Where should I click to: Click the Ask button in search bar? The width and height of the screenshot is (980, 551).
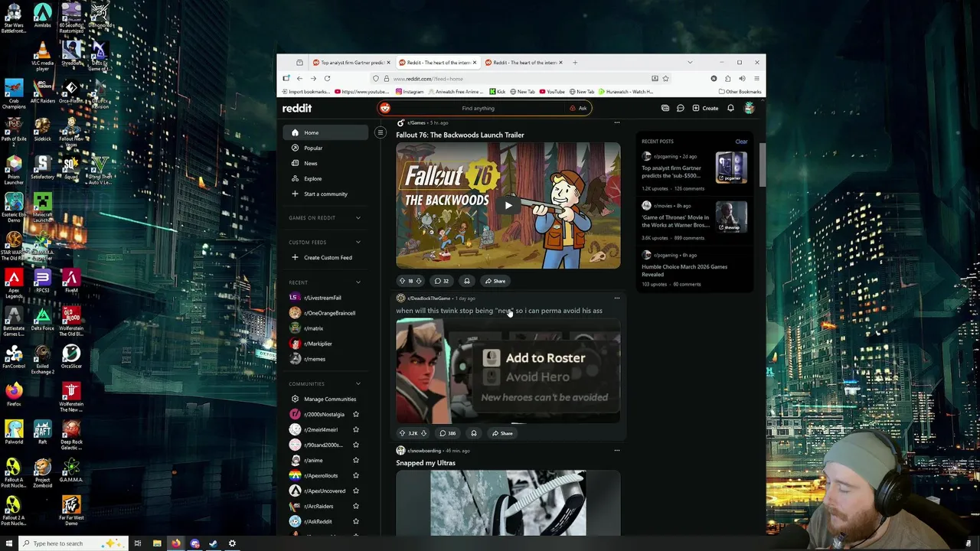579,108
